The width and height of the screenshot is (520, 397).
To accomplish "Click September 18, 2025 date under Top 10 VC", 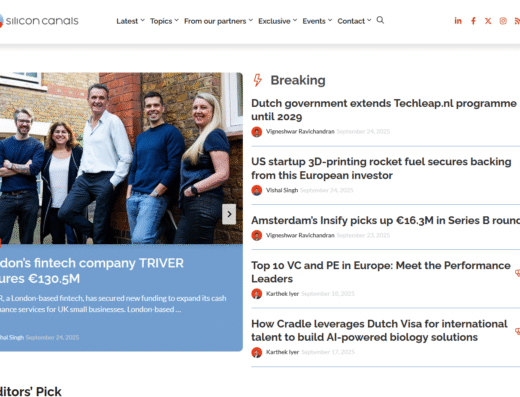I will pyautogui.click(x=328, y=294).
